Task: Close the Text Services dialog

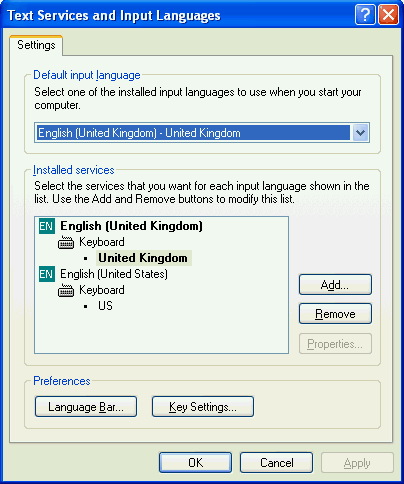Action: tap(388, 15)
